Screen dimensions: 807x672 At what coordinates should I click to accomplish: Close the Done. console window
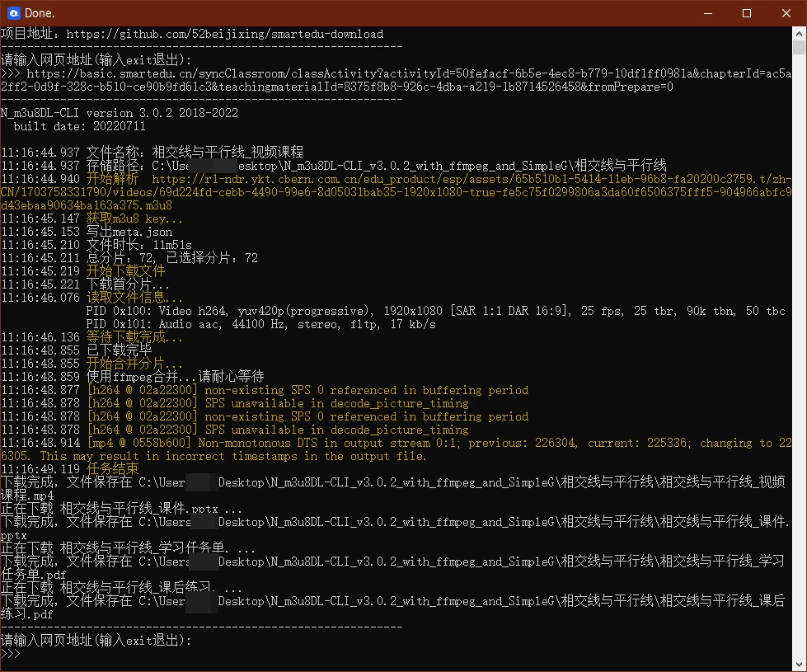click(x=785, y=13)
